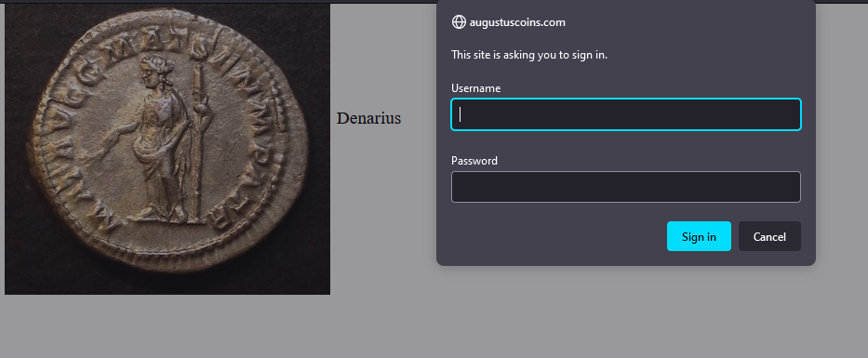
Task: Click the "This site is asking you to sign in" message
Action: click(x=529, y=55)
